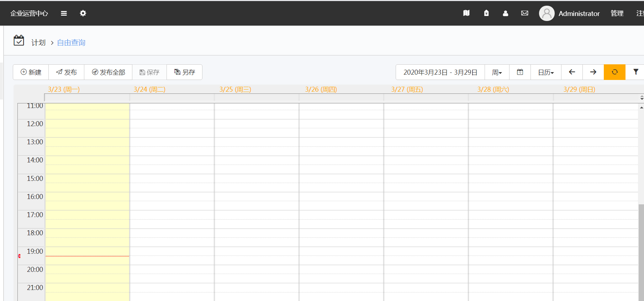Go to previous week arrow
Screen dimensions: 644x301
(572, 72)
